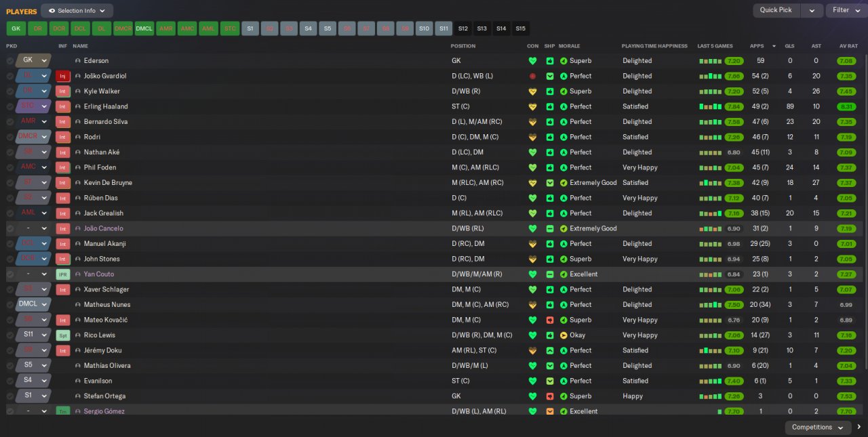Click Erling Haaland's yellow condition heart icon
Image resolution: width=868 pixels, height=437 pixels.
[532, 106]
